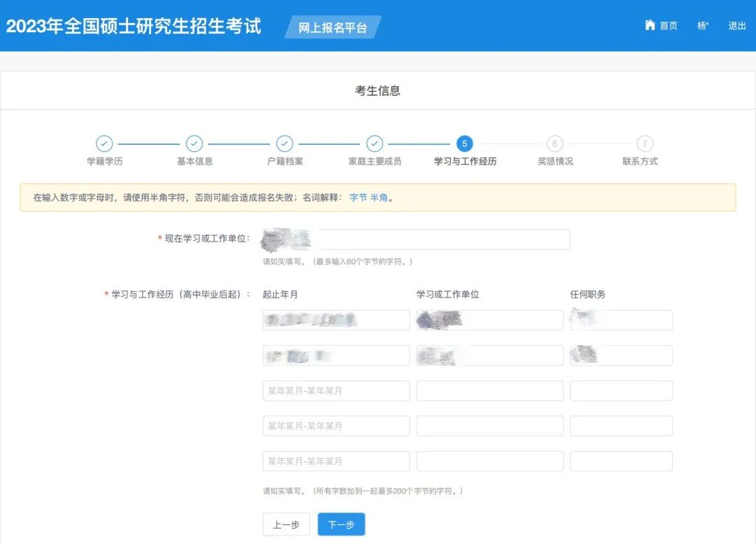The image size is (756, 544).
Task: Click the 奖惩情况 step label
Action: point(555,161)
